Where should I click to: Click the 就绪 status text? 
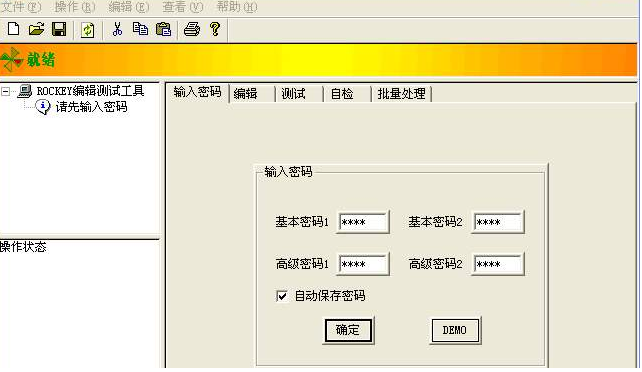pos(41,61)
